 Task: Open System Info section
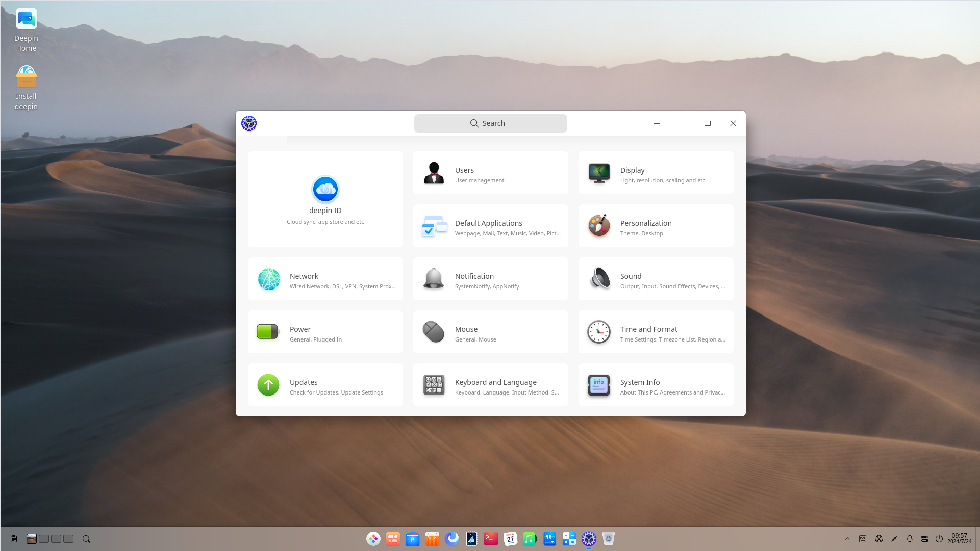656,385
